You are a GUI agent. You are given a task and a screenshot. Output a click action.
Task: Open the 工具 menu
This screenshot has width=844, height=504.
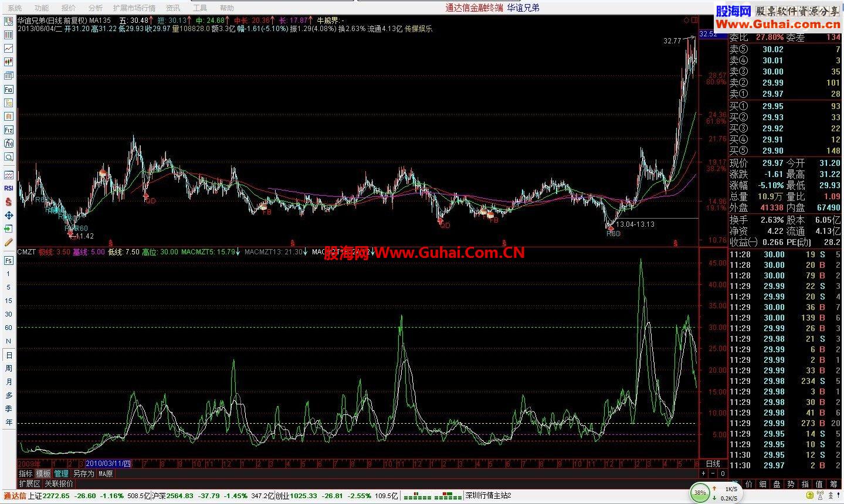[x=200, y=8]
